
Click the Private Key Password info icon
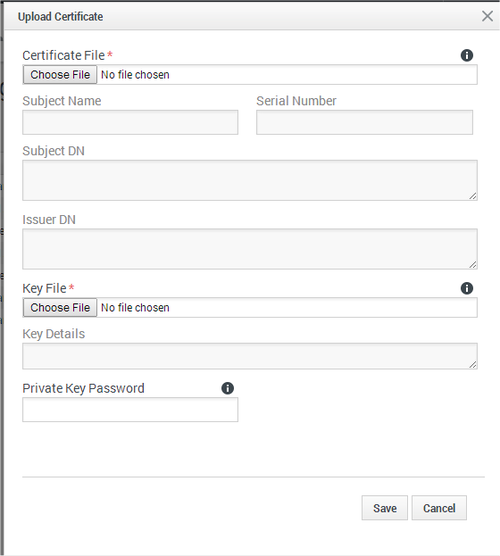coord(228,388)
